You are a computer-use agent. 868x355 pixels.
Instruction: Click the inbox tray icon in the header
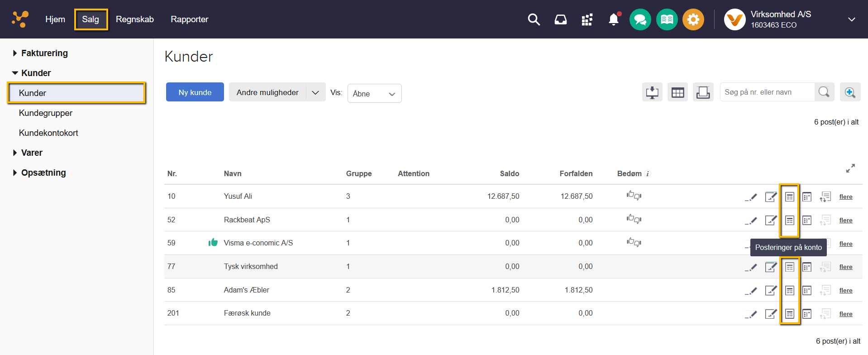click(x=560, y=19)
